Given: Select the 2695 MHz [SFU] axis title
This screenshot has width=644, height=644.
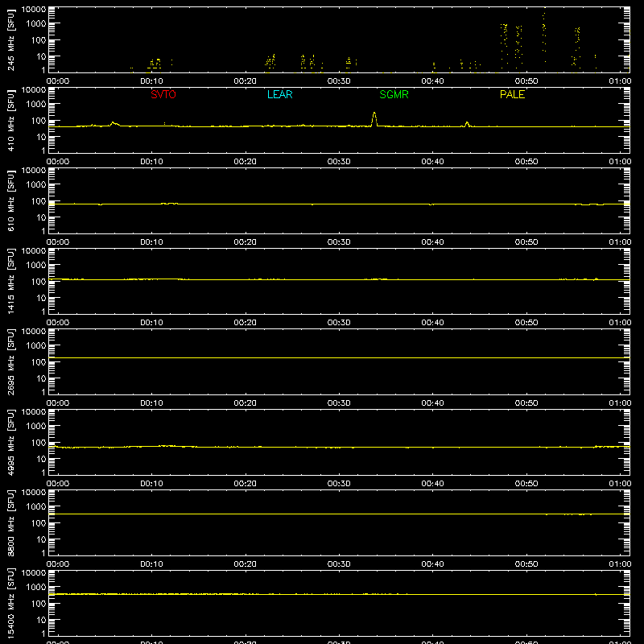Looking at the screenshot, I should pos(10,361).
